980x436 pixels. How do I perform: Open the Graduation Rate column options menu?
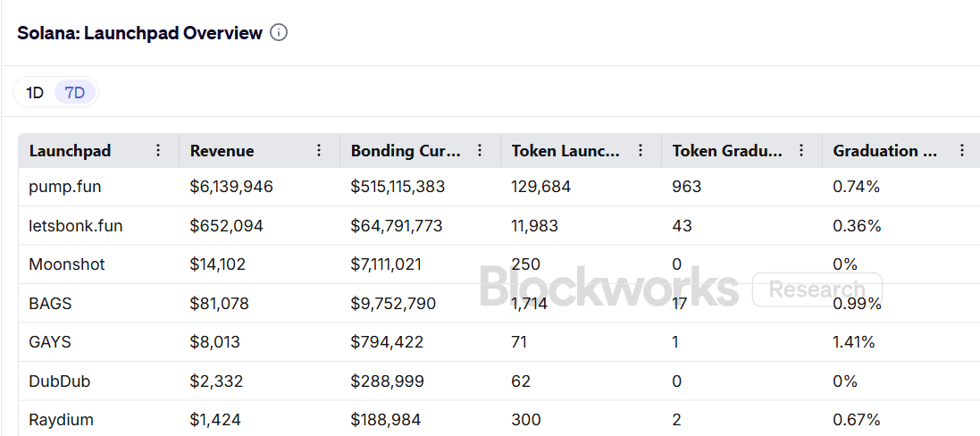tap(962, 150)
